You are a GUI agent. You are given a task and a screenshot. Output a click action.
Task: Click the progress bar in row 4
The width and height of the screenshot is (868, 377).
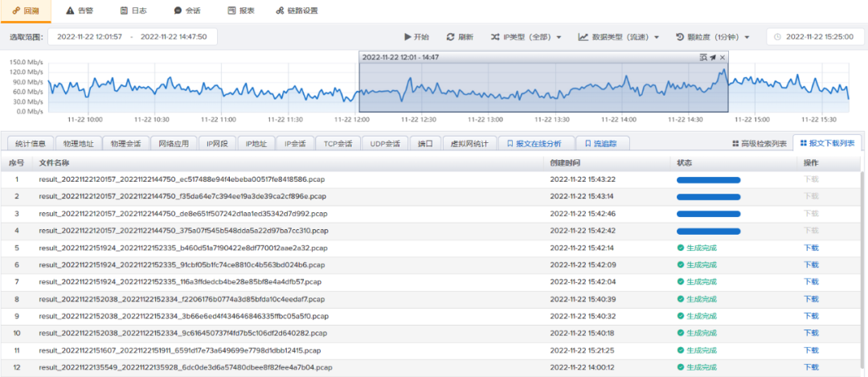tap(709, 231)
